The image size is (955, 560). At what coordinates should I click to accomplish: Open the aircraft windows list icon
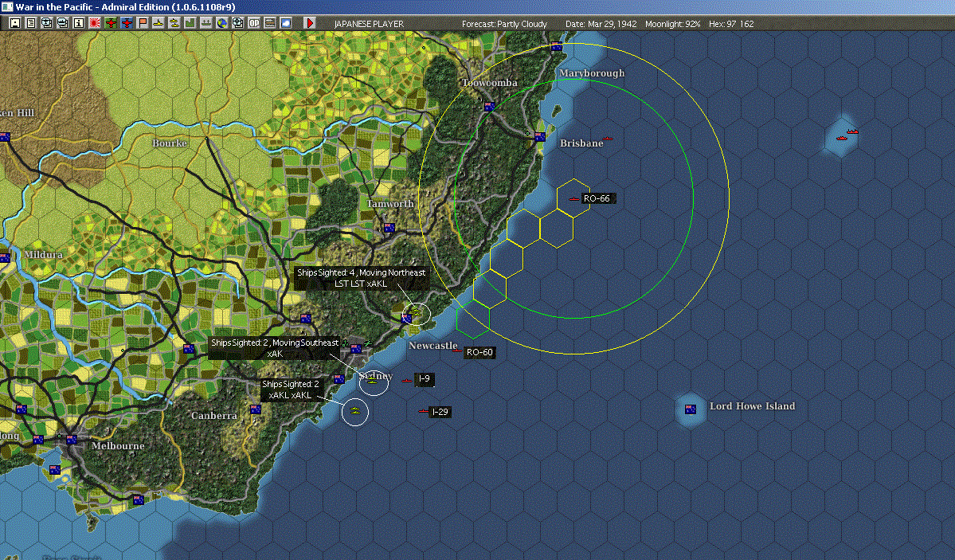click(47, 23)
